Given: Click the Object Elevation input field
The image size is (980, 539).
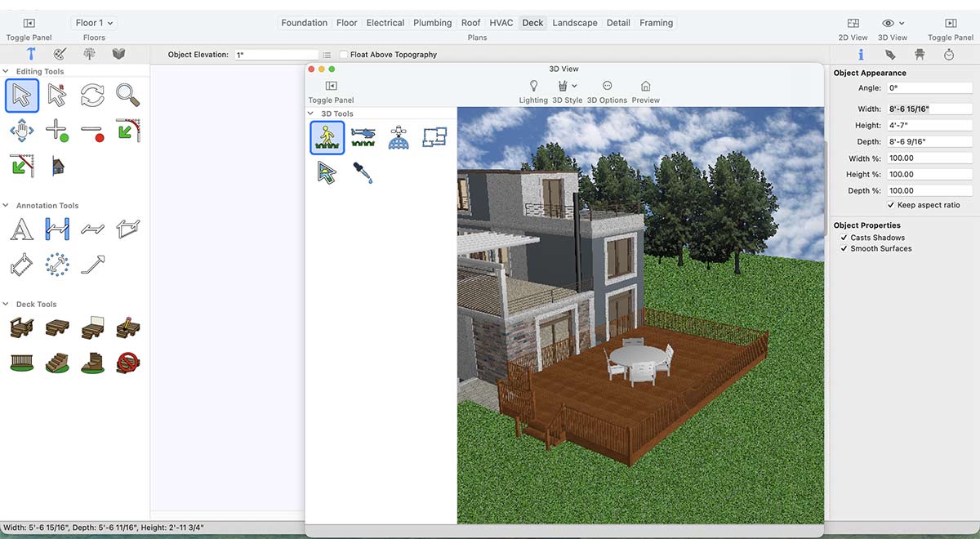Looking at the screenshot, I should pos(275,55).
